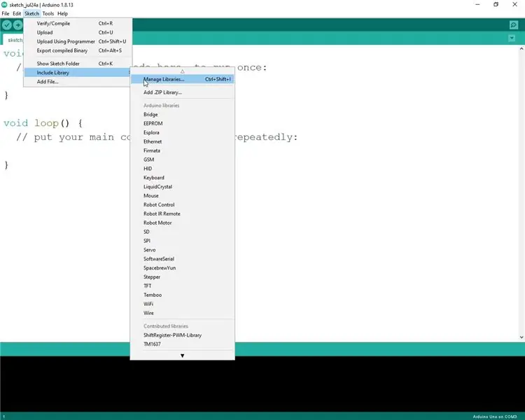Image resolution: width=525 pixels, height=420 pixels.
Task: Choose Export compiled Binary
Action: point(78,50)
